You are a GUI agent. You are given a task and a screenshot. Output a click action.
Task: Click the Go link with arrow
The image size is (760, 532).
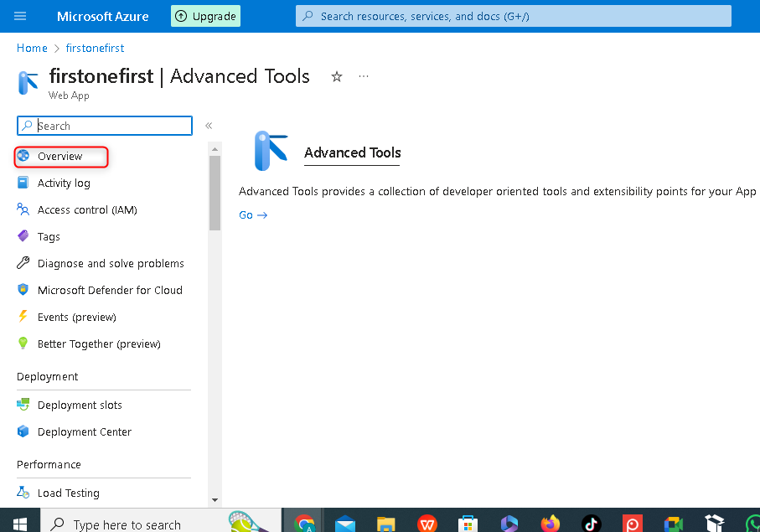[253, 214]
